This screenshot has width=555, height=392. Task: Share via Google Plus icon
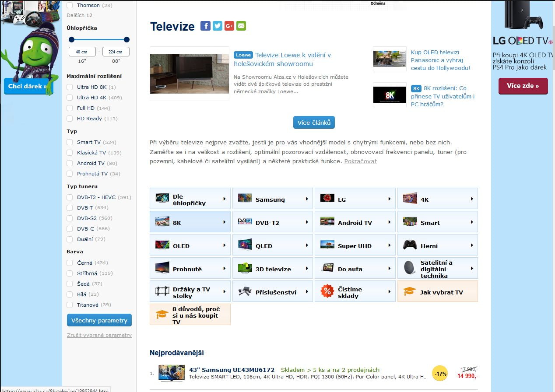(229, 26)
